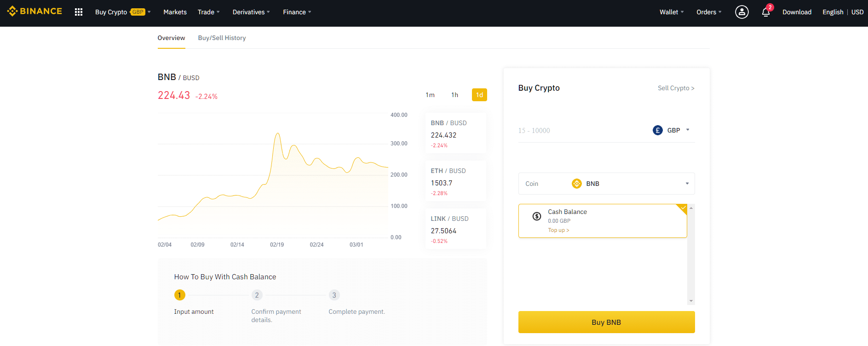Click the -2.24% change next to 224.43
868x346 pixels.
point(207,97)
